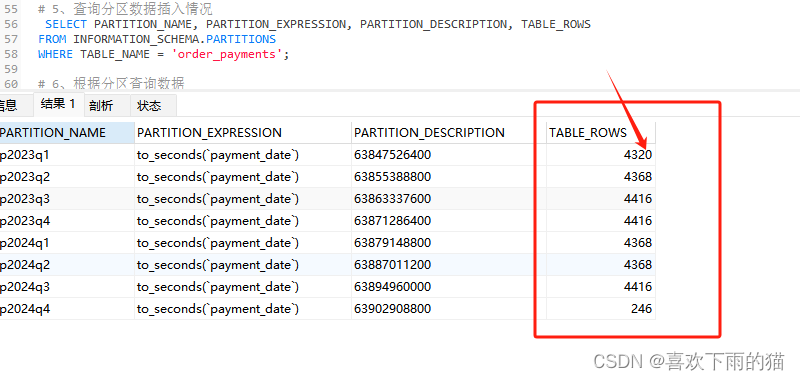Select TABLE_ROWS cell in p2024q1 row

coord(601,242)
